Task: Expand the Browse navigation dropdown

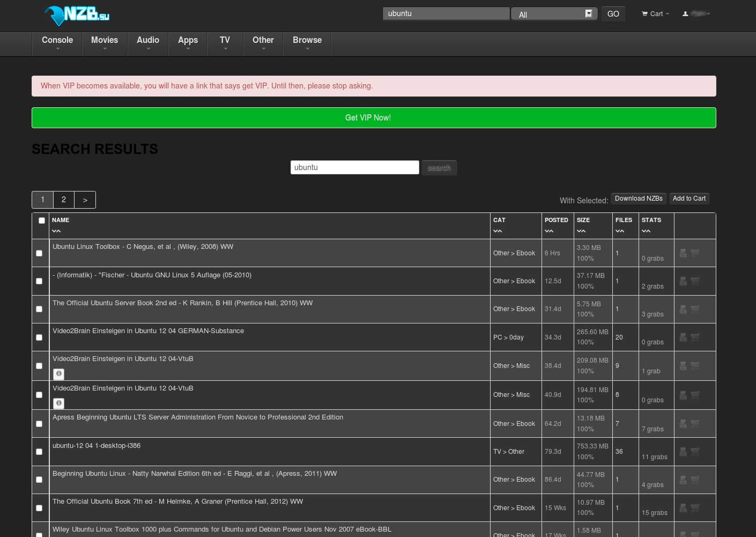Action: click(x=307, y=43)
